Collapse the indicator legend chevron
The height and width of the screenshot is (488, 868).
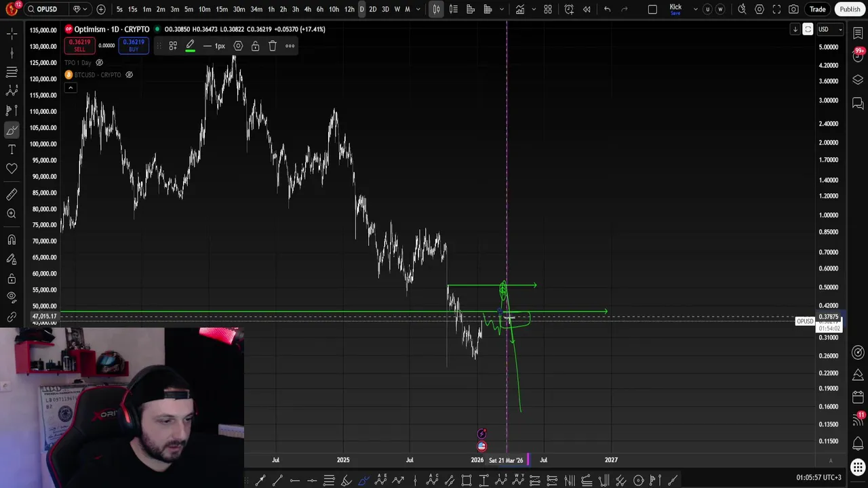(x=70, y=87)
